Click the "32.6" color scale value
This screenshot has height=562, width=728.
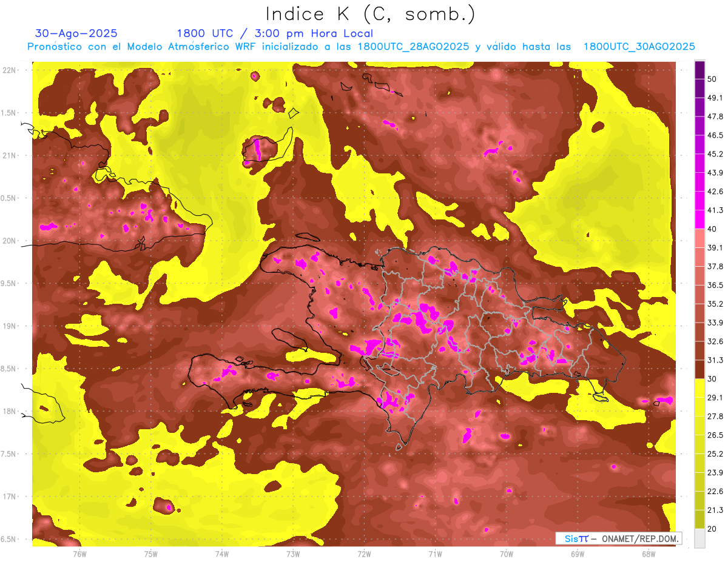(x=715, y=341)
